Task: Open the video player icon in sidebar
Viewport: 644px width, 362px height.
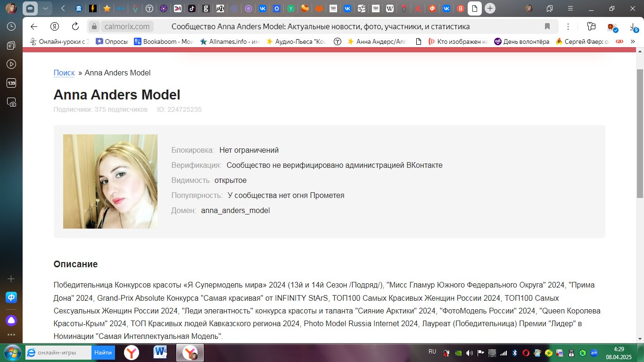Action: pos(11,64)
